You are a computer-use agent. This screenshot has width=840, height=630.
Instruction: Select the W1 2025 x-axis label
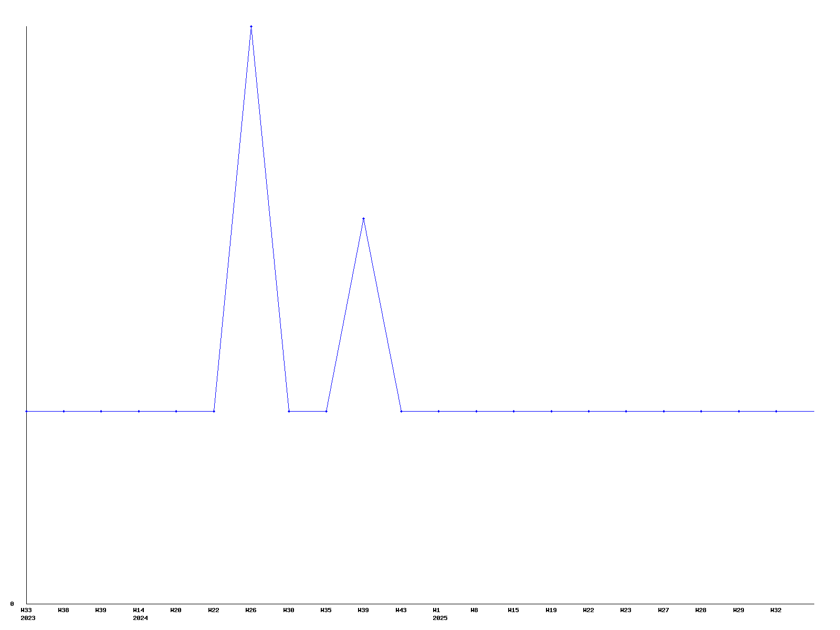point(439,614)
